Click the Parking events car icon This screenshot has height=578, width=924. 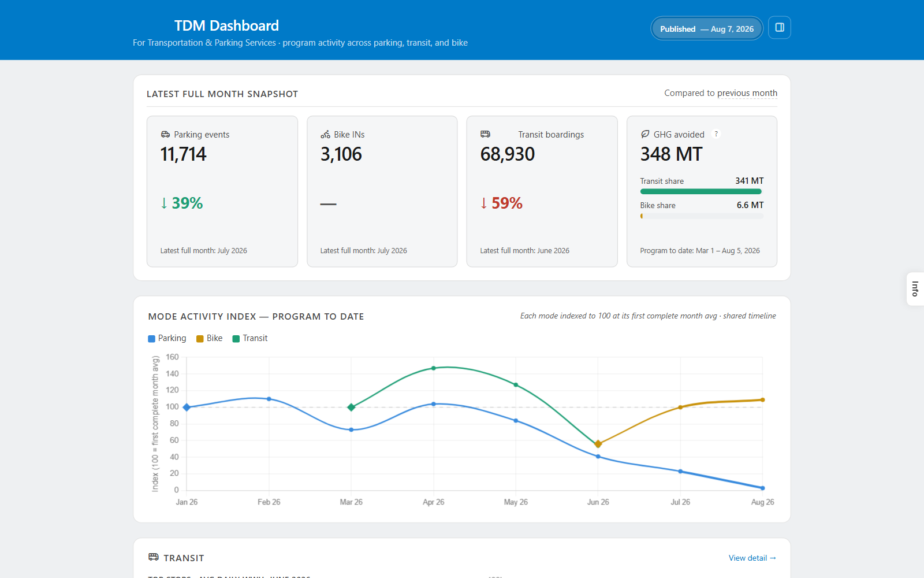click(x=165, y=134)
